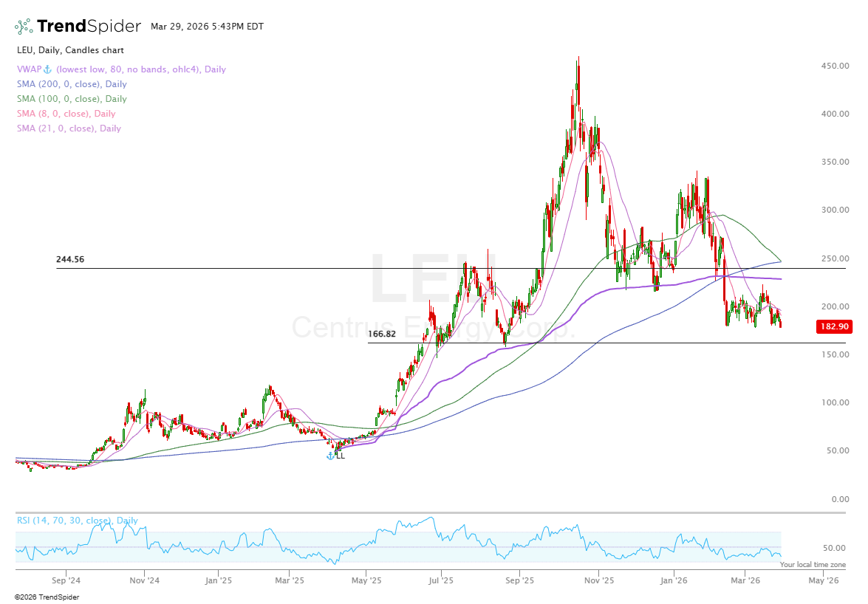Click the red 182.90 current price tag
Viewport: 868px width, 604px height.
click(834, 326)
